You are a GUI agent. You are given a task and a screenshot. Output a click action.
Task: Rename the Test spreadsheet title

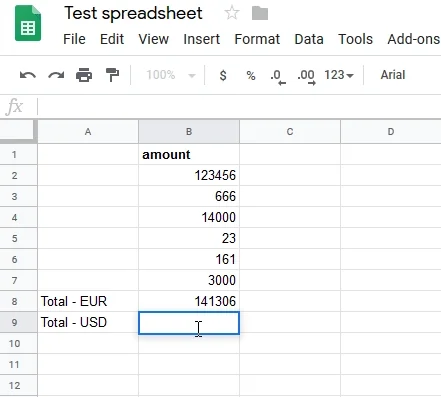point(133,14)
